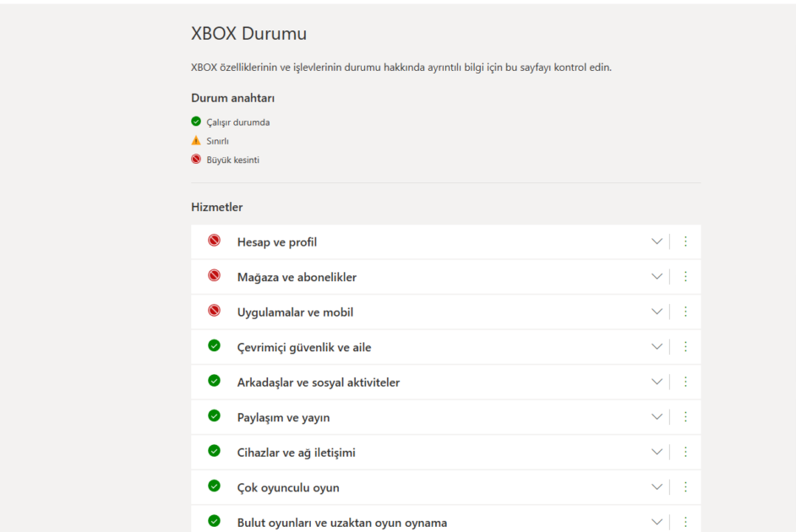Click the green status icon for Arkadaşlar ve sosyal aktiviteler
796x532 pixels.
(215, 380)
